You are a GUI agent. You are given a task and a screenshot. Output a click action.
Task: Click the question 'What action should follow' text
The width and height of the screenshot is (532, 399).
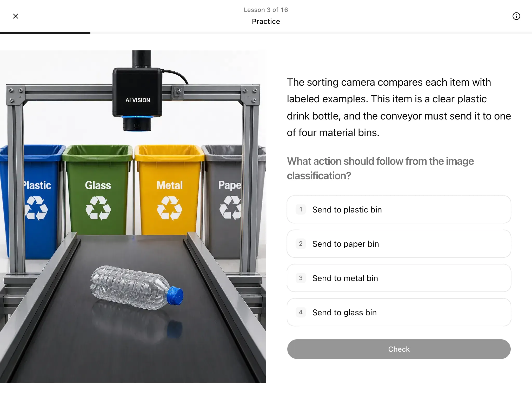point(380,168)
